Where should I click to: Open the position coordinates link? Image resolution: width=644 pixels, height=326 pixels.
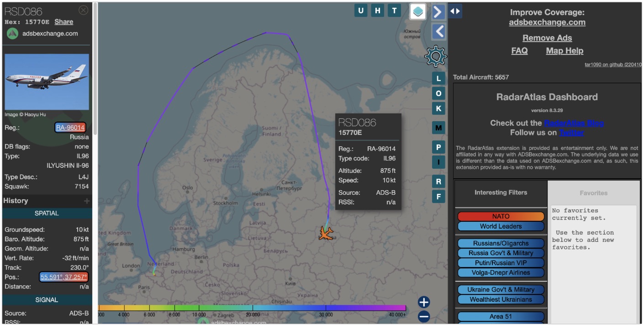tap(63, 277)
